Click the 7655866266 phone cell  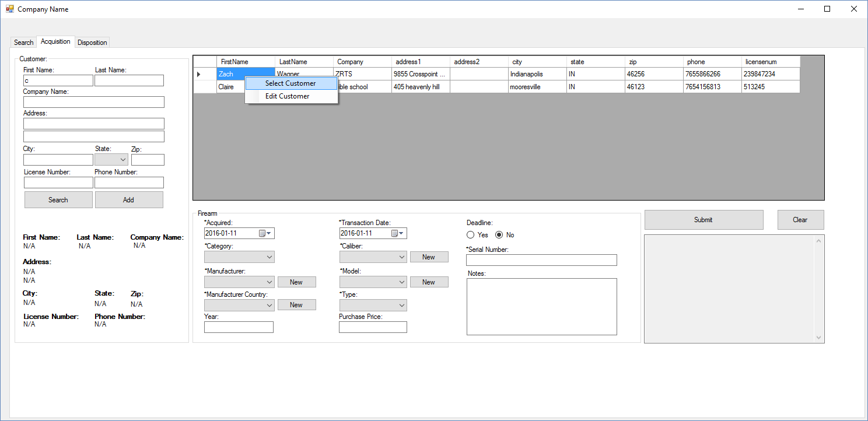click(x=712, y=74)
